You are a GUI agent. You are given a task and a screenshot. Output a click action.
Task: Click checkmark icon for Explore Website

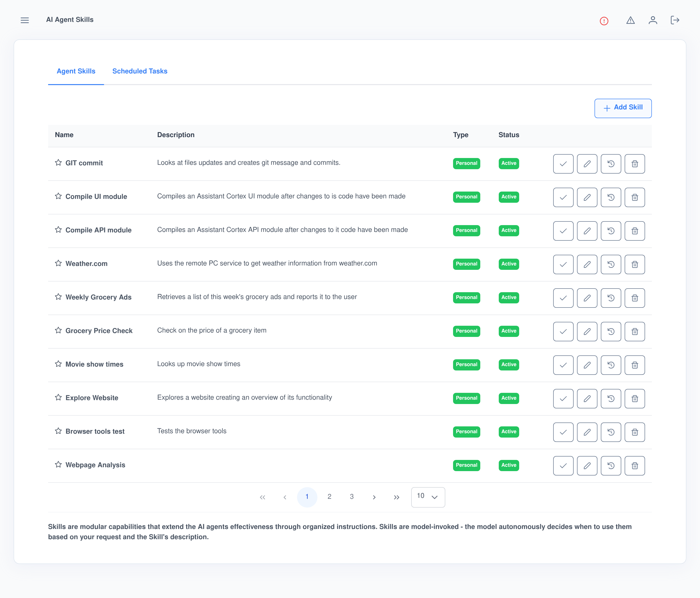[563, 399]
